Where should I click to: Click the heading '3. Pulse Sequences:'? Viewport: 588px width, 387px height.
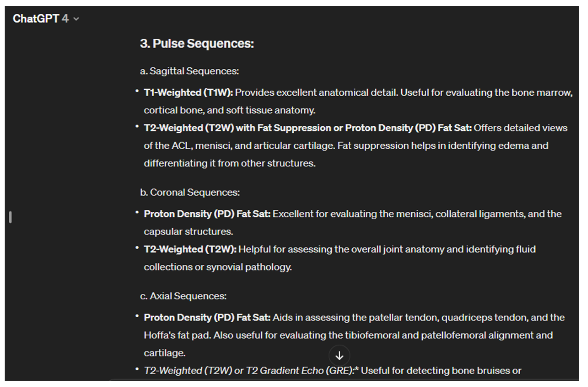(x=196, y=44)
